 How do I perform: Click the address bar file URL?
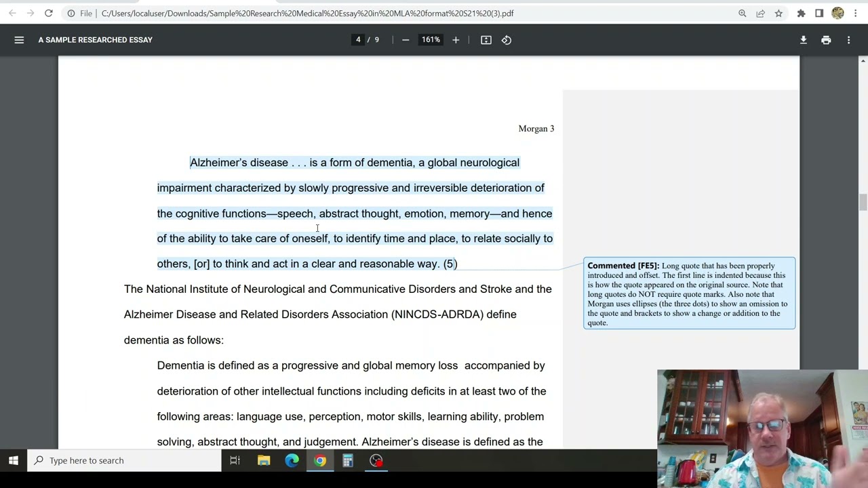click(x=307, y=13)
